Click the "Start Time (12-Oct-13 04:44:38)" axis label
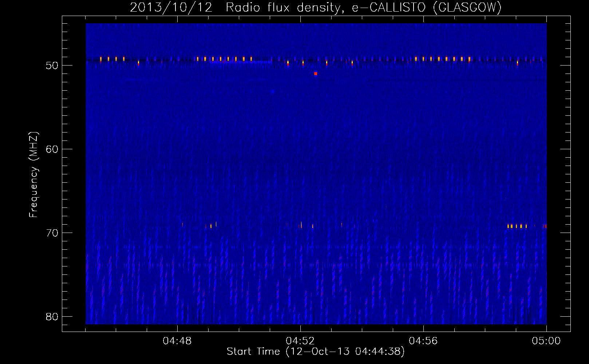589x364 pixels. [316, 352]
